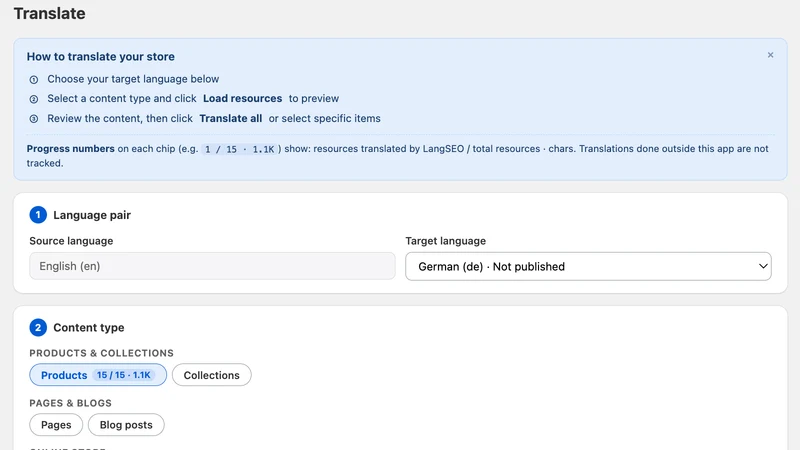Select the Collections content type chip
Image resolution: width=800 pixels, height=450 pixels.
pyautogui.click(x=212, y=375)
